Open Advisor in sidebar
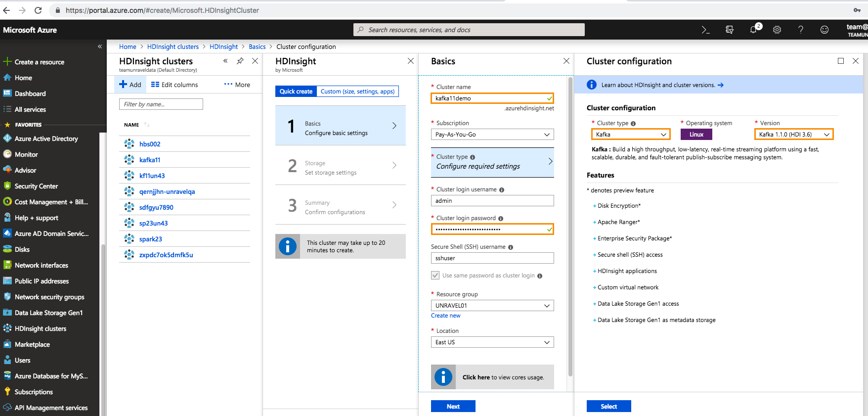This screenshot has width=868, height=416. [x=25, y=170]
